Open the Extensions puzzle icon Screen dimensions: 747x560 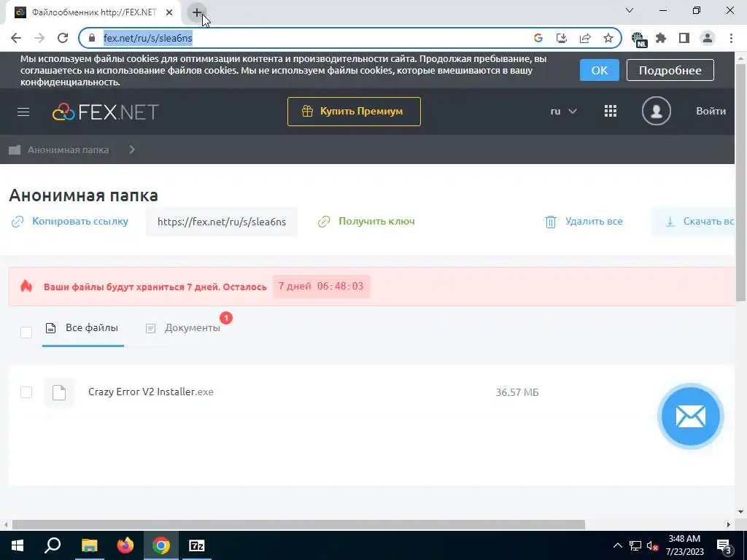661,38
